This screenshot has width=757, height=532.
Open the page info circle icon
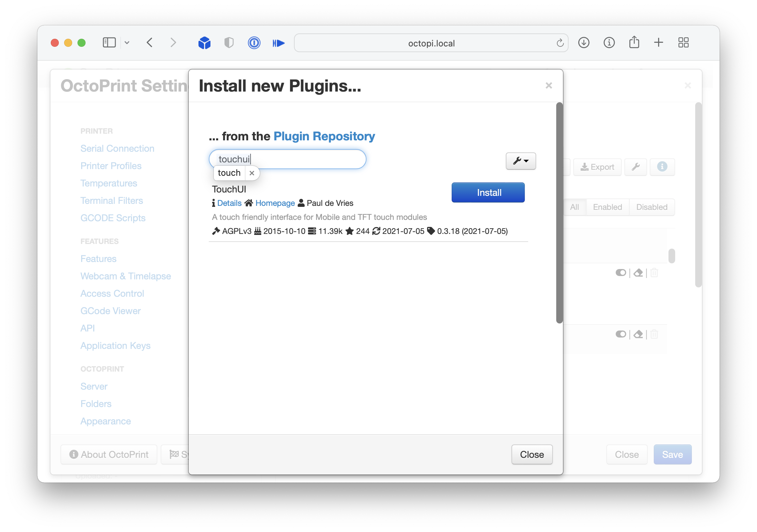(609, 43)
